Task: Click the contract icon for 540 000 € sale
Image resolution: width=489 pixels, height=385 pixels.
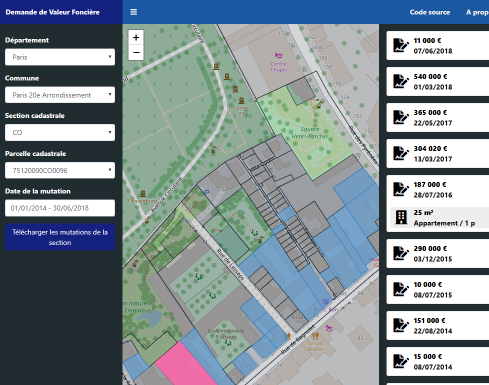Action: click(x=400, y=82)
